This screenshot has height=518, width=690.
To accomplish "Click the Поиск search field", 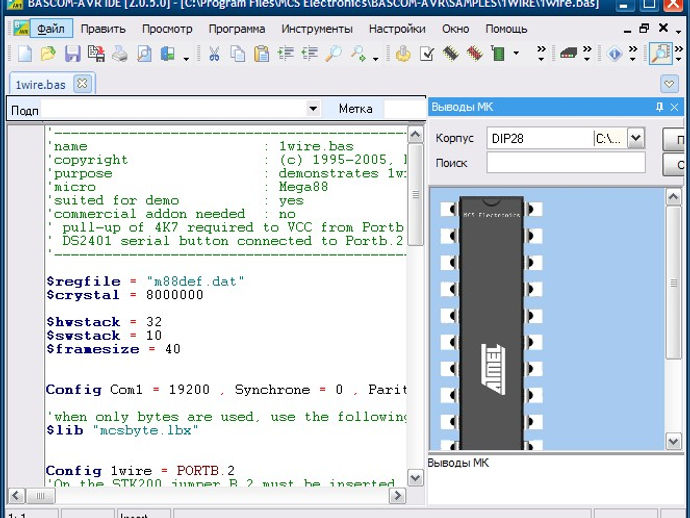I will coord(566,163).
